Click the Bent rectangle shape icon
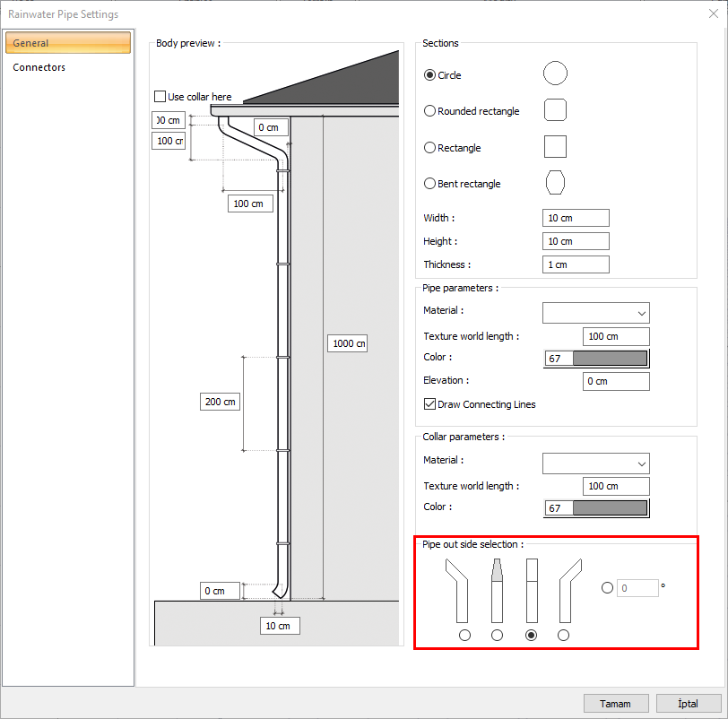 [x=555, y=183]
